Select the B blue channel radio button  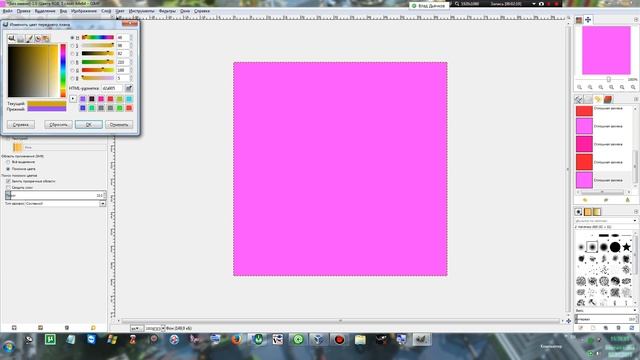point(73,78)
